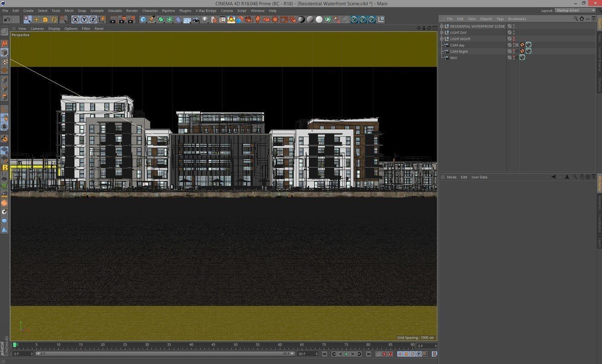Search in Object Manager magnifier icon
Image resolution: width=602 pixels, height=364 pixels.
pos(576,19)
